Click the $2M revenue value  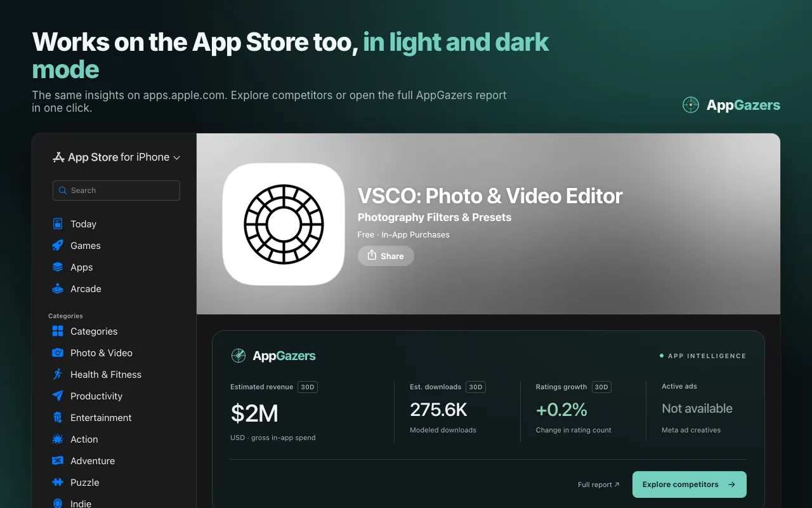[x=254, y=413]
